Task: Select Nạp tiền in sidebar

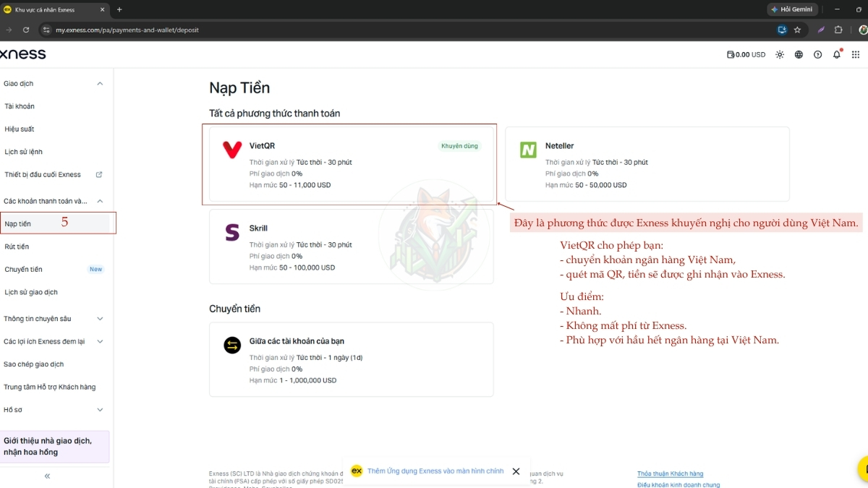Action: coord(55,224)
